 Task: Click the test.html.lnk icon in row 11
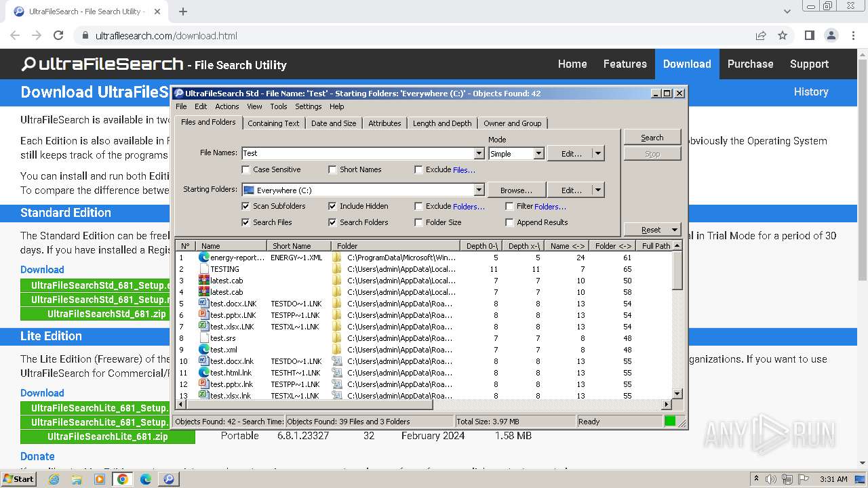[203, 373]
